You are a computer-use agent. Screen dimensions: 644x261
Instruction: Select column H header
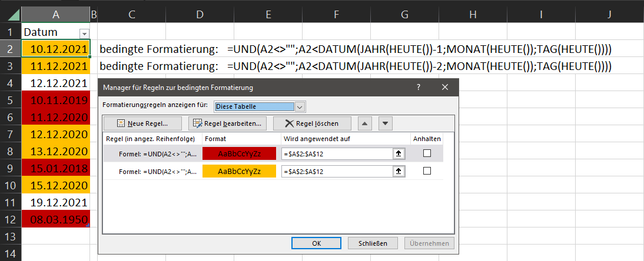click(473, 13)
